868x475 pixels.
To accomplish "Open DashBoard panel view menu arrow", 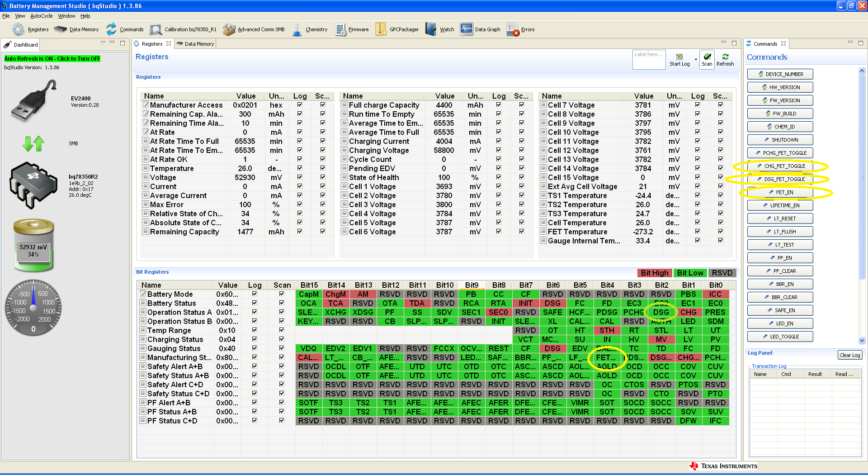I will [103, 43].
